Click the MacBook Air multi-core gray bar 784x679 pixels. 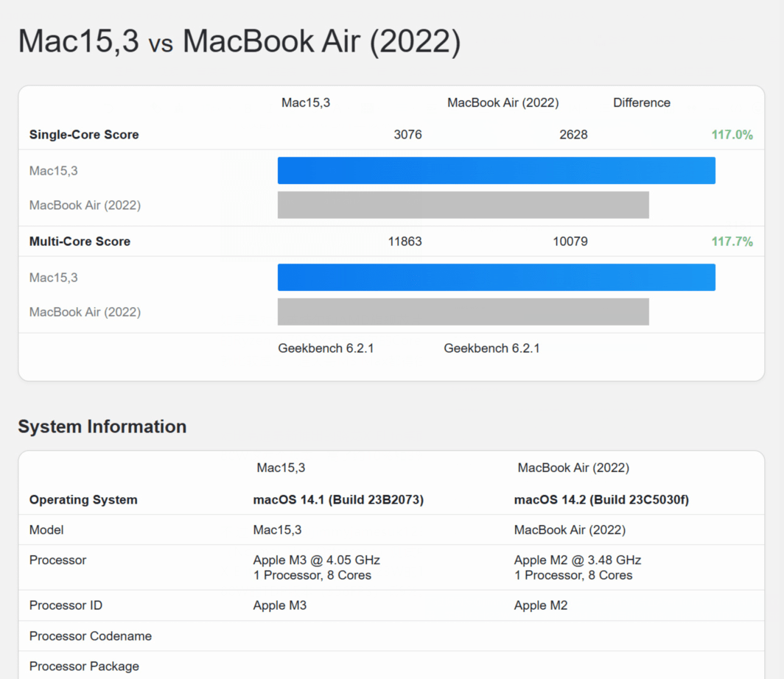(463, 312)
